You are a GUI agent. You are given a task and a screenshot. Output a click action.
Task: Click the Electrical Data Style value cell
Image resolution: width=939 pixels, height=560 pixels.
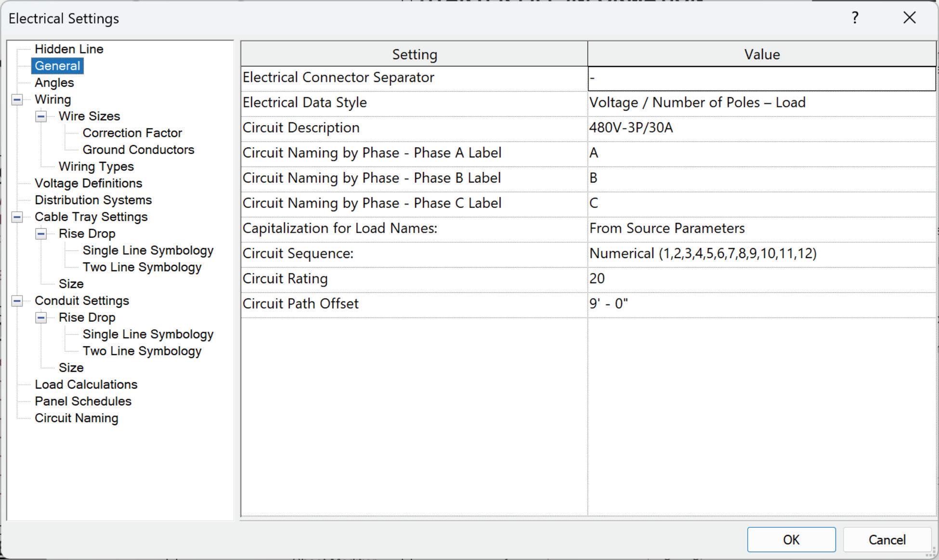[761, 103]
